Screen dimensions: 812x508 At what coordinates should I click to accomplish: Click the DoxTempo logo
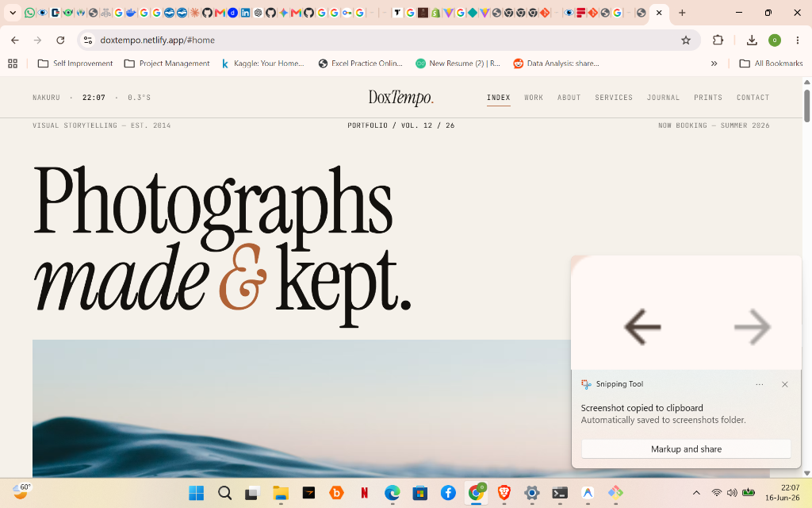400,98
